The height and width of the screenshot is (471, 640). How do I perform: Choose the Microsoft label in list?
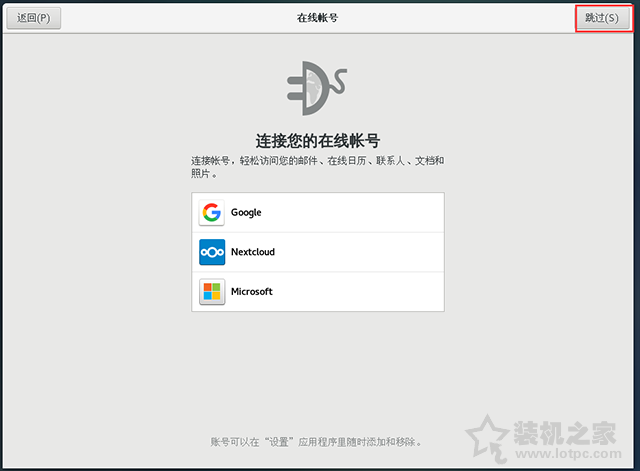251,291
